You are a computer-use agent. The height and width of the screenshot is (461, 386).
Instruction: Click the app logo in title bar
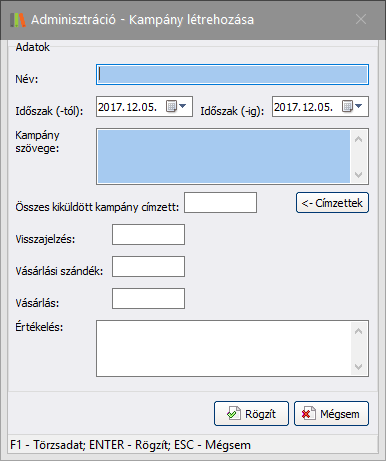click(18, 20)
